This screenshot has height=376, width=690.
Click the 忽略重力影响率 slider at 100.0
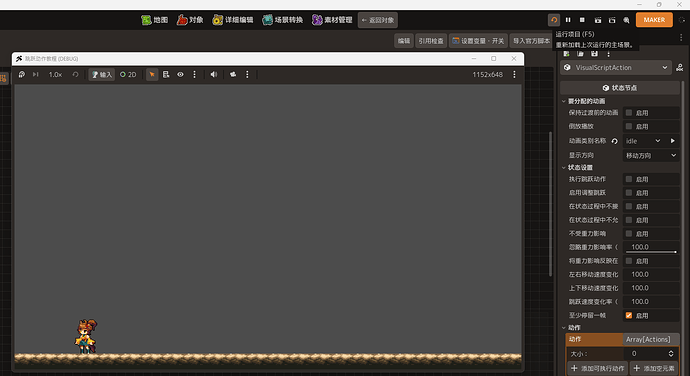[x=651, y=247]
